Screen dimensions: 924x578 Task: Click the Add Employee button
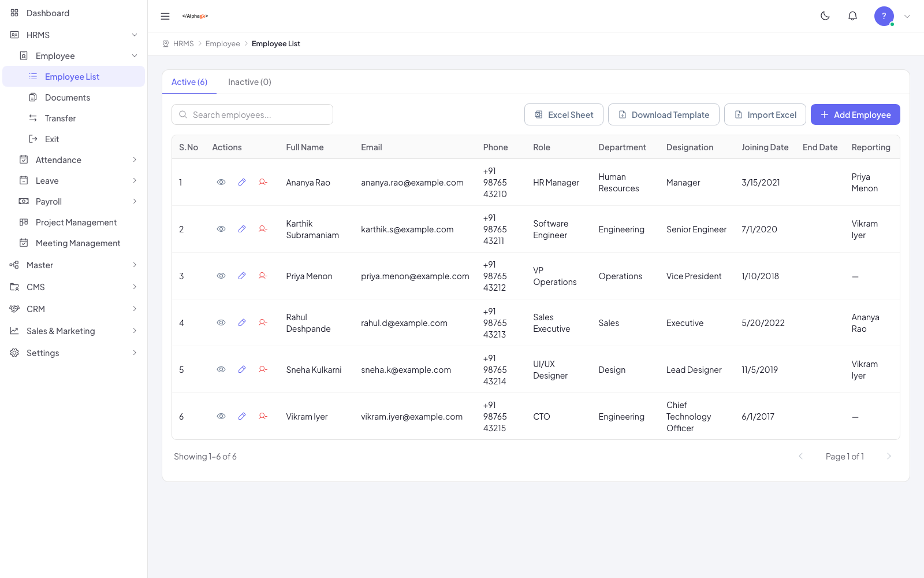(x=855, y=114)
